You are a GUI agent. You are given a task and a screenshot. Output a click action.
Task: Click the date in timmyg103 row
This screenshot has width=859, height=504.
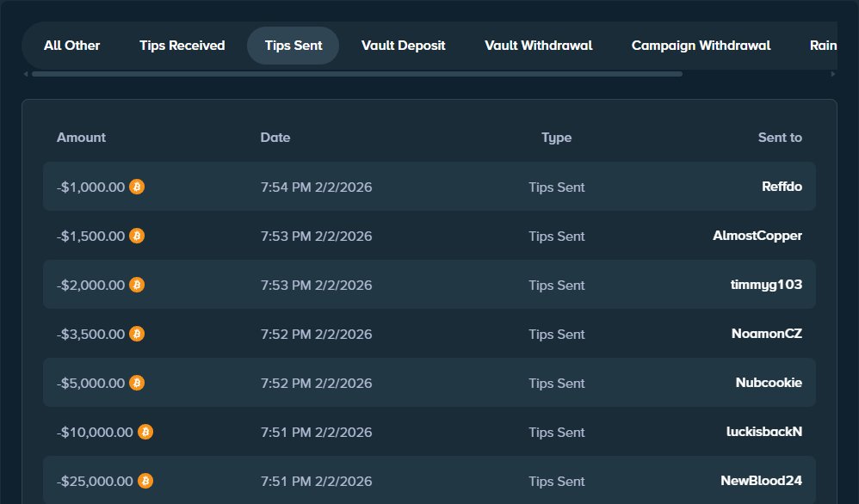tap(316, 285)
